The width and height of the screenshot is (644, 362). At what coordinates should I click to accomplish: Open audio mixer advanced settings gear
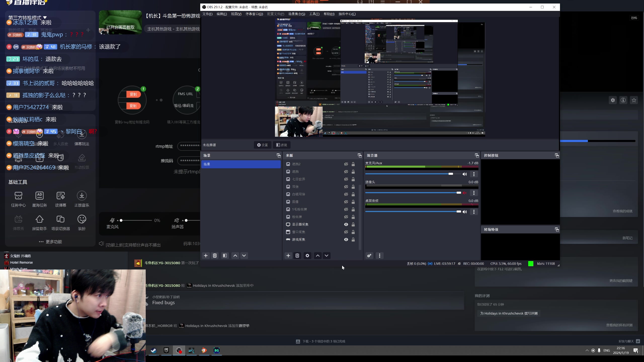pos(369,256)
